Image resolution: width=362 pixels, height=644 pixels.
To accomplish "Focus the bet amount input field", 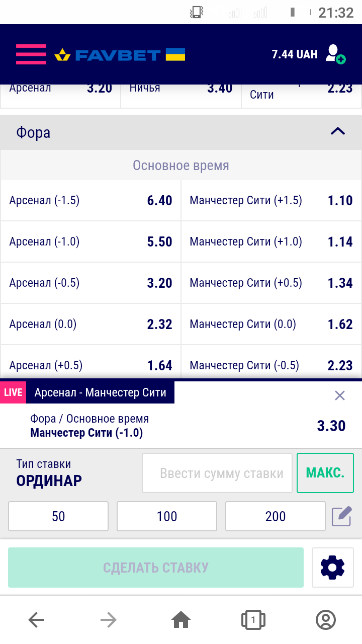I will pos(217,473).
